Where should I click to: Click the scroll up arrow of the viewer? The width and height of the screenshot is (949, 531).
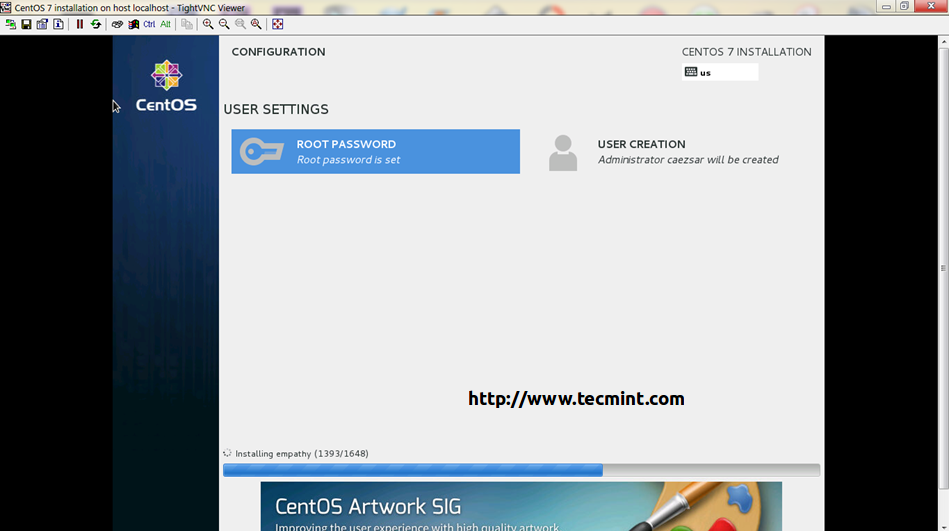(x=944, y=42)
